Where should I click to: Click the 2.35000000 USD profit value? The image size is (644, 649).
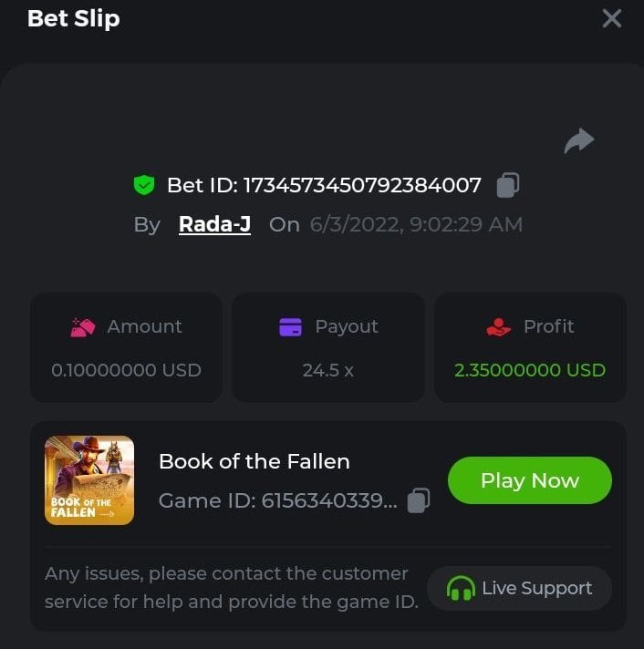pos(529,370)
